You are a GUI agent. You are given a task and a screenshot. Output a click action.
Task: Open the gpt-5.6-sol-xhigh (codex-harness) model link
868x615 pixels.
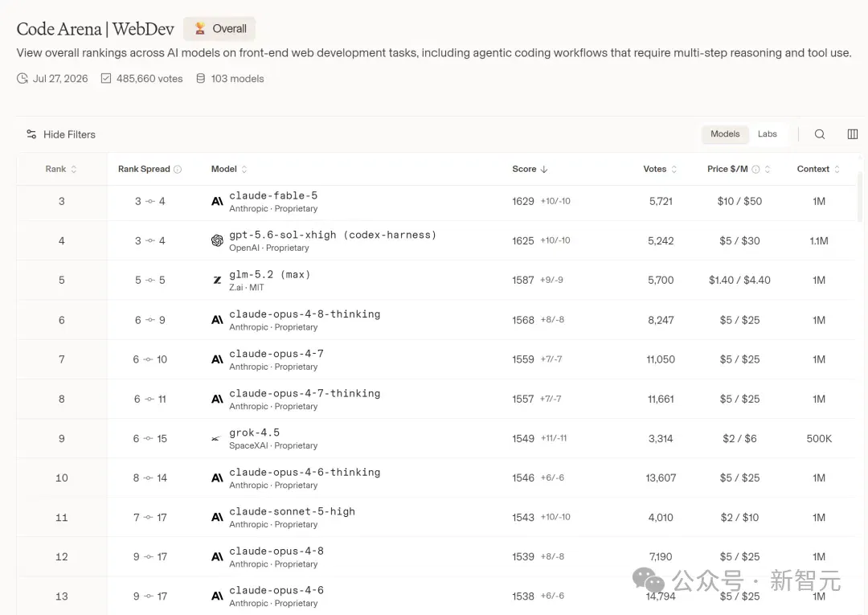coord(333,235)
